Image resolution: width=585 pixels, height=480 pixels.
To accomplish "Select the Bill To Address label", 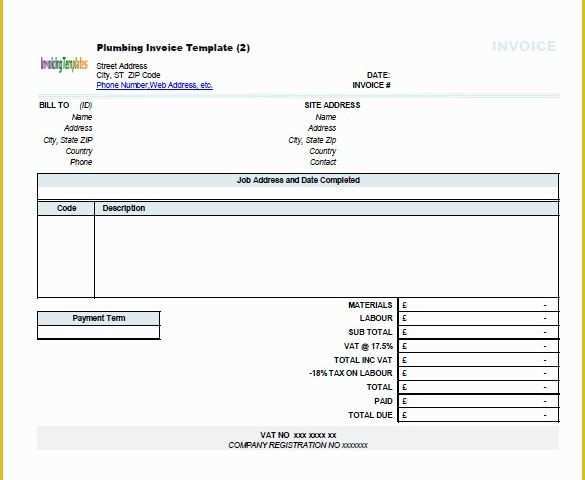I will [78, 128].
